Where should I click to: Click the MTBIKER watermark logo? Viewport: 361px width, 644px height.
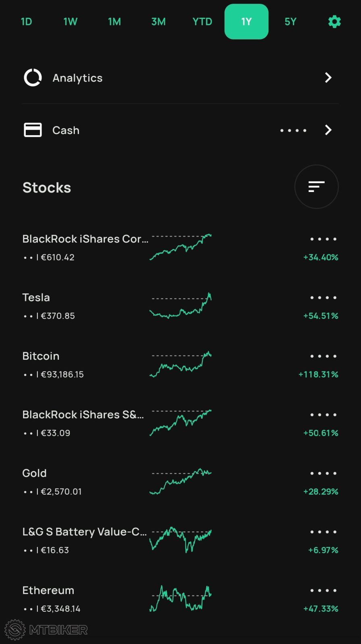pos(46,630)
